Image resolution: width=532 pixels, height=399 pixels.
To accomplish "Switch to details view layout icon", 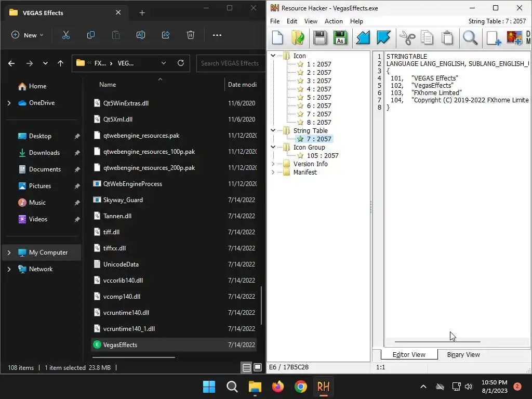I will tap(247, 367).
